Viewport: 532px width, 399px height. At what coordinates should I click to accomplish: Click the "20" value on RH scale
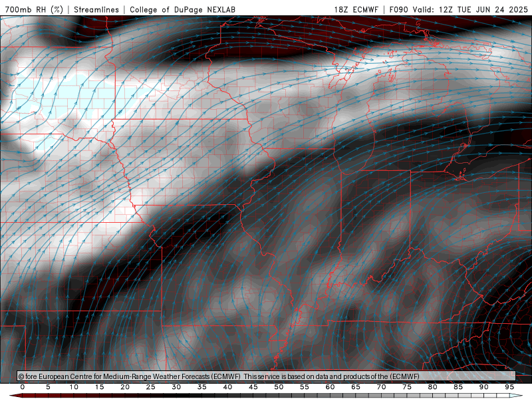tap(125, 387)
